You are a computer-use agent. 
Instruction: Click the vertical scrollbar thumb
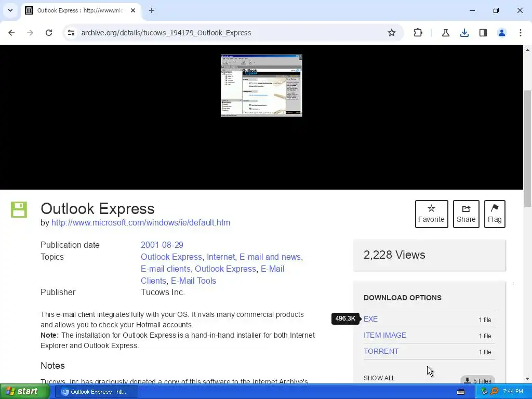pos(528,148)
